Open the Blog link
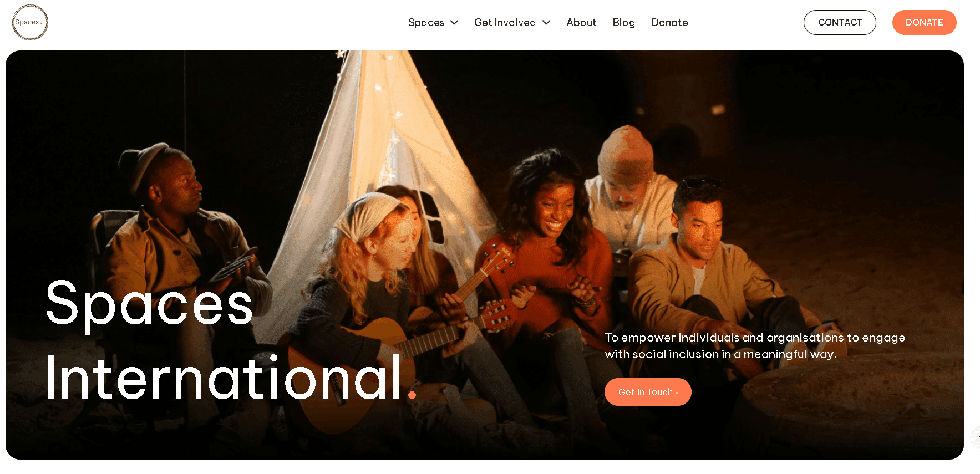Viewport: 980px width, 474px height. click(x=623, y=22)
